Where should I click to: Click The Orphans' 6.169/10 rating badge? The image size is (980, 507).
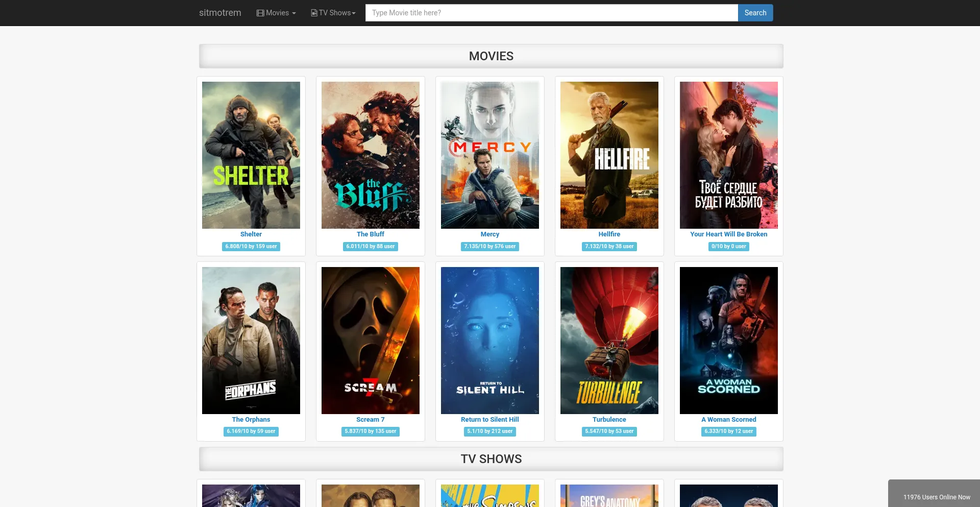pos(251,431)
